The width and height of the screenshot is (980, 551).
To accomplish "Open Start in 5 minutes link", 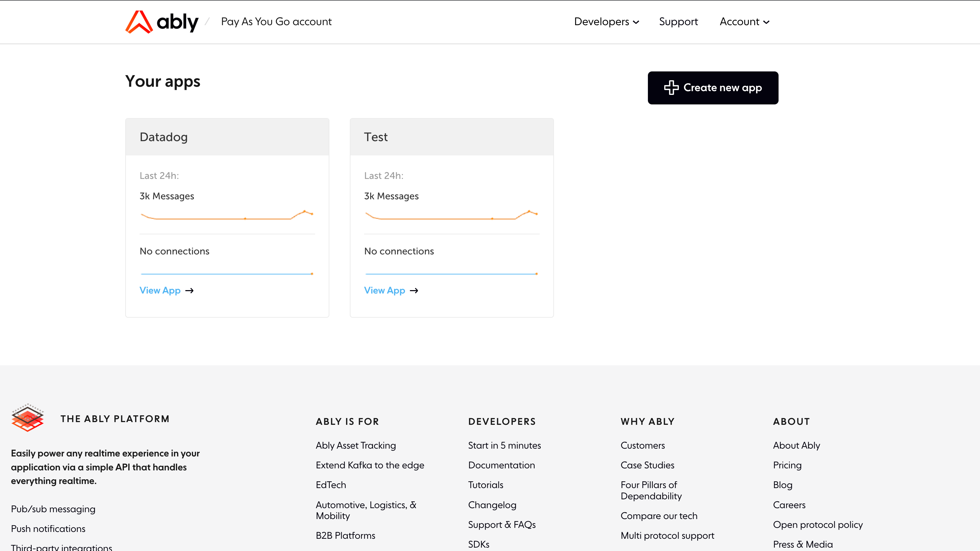I will click(x=504, y=446).
